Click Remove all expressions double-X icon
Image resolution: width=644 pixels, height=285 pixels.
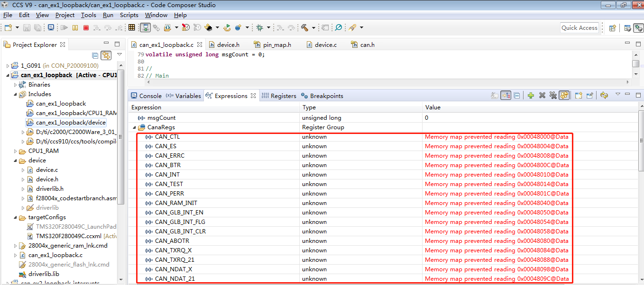coord(552,95)
